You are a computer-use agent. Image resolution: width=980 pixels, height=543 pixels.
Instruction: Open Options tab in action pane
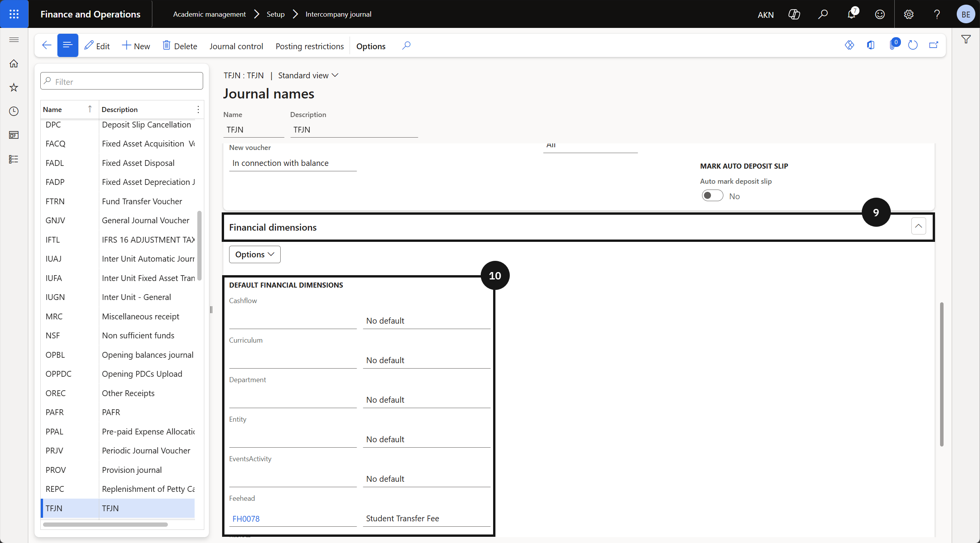tap(371, 46)
